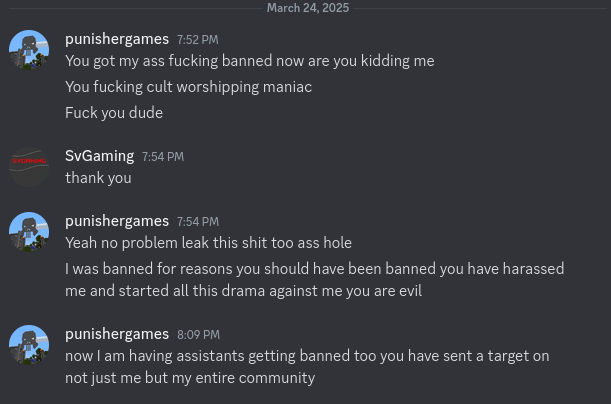
Task: Select the "kidding me" message line
Action: (249, 61)
